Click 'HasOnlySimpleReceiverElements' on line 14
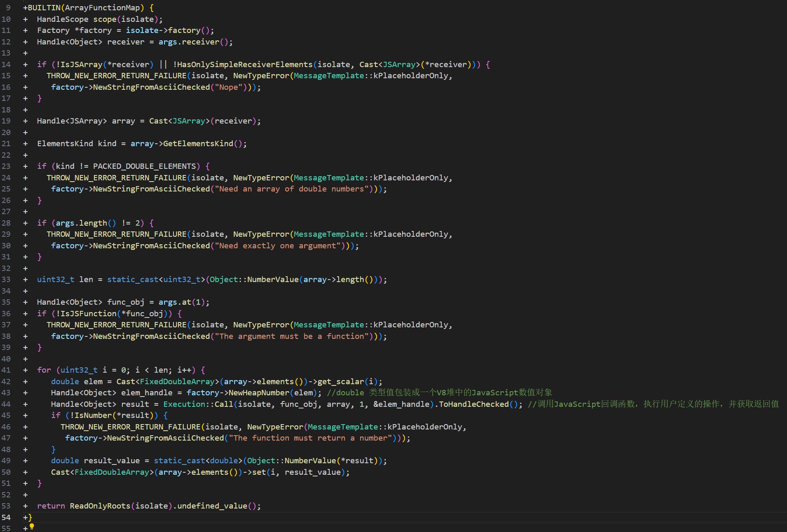Screen dimensions: 787x532 [x=245, y=65]
